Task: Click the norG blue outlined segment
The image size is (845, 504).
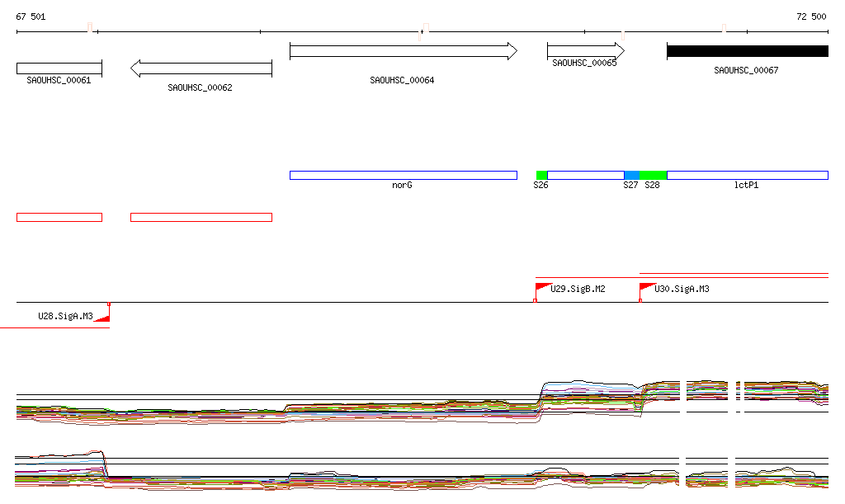Action: pyautogui.click(x=403, y=175)
